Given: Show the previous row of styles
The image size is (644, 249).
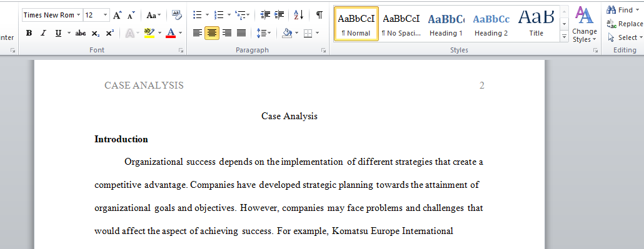Looking at the screenshot, I should click(x=564, y=11).
